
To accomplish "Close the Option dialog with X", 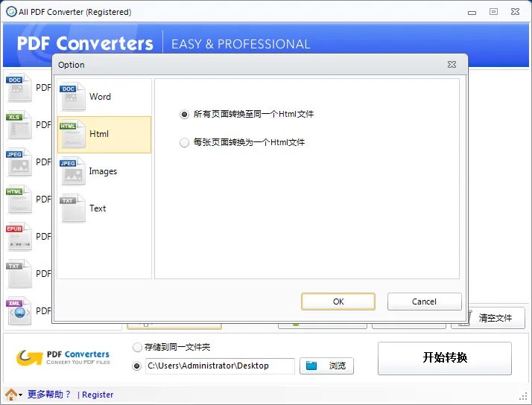I will click(452, 64).
